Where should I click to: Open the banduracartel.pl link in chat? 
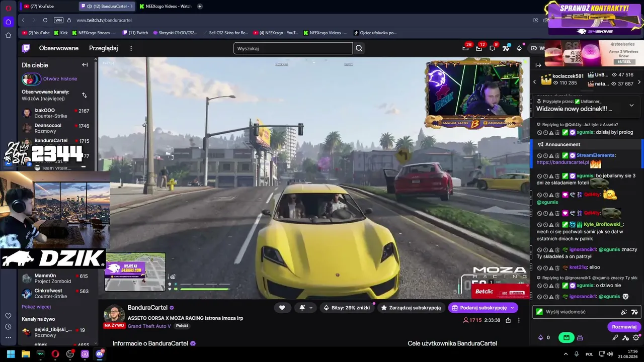[562, 162]
